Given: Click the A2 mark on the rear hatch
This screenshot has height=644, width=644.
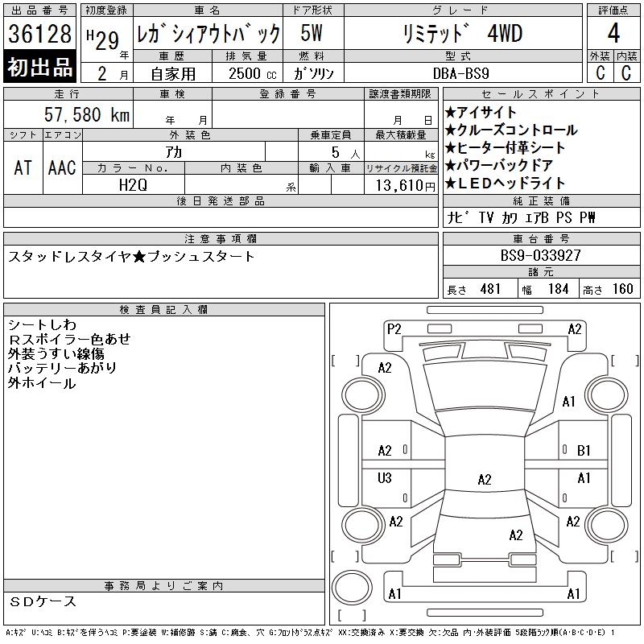Looking at the screenshot, I should pos(516,535).
